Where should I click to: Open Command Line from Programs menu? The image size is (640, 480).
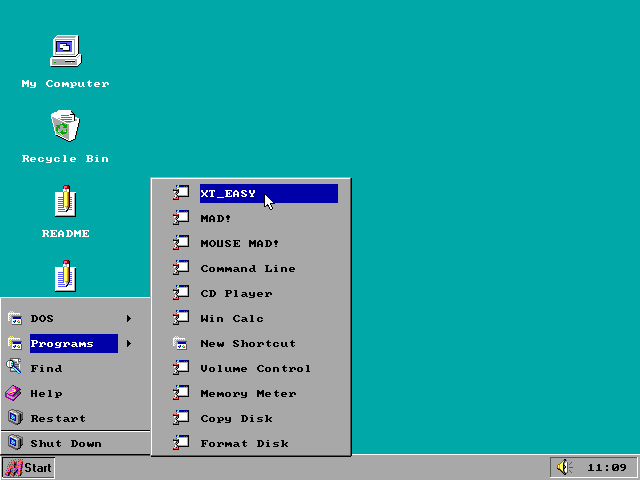tap(251, 269)
